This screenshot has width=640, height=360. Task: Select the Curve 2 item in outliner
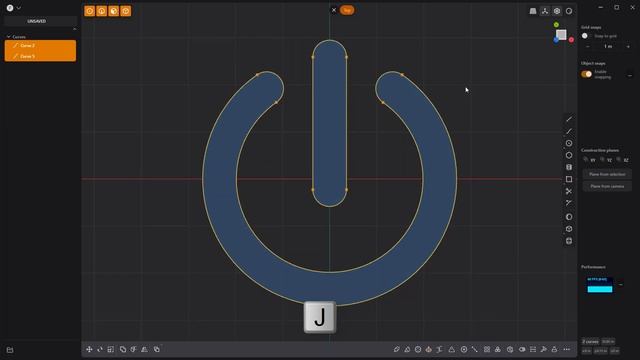coord(40,46)
